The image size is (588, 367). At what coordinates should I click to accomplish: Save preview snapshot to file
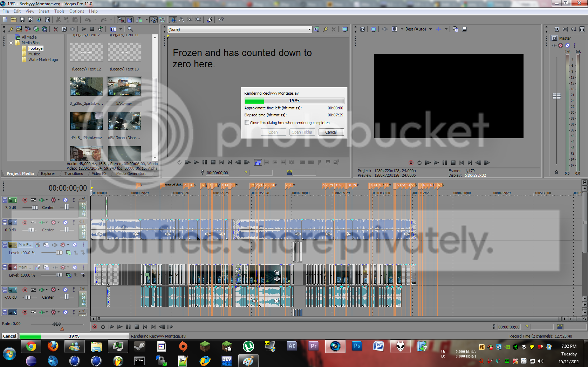coord(464,29)
